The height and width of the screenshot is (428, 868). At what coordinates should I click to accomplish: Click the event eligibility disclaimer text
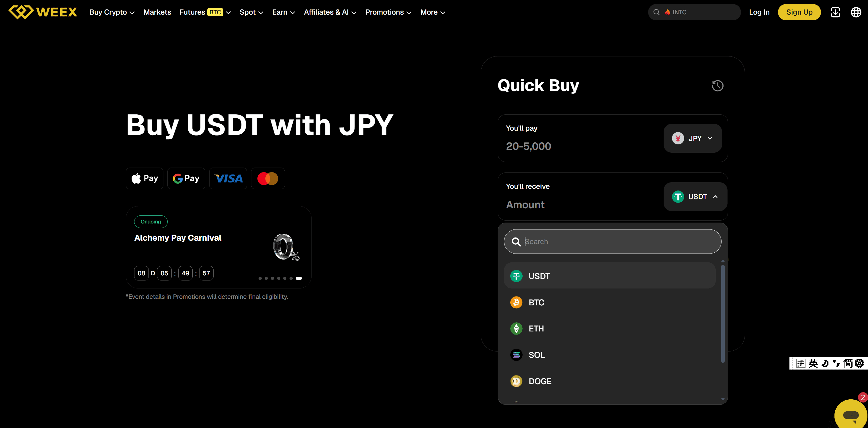(x=207, y=297)
